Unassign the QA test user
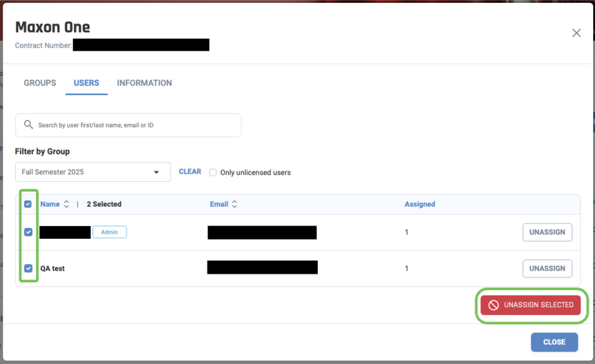This screenshot has height=364, width=595. pos(547,269)
